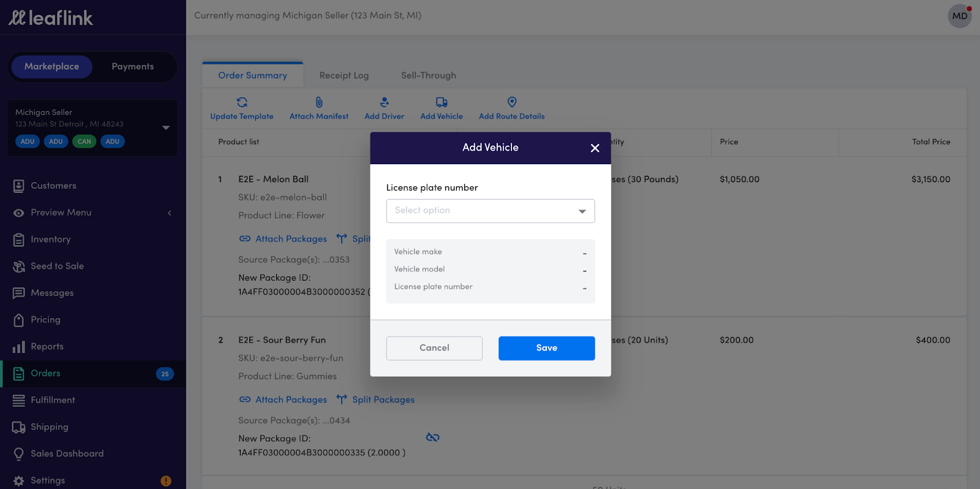Open Sales Dashboard lightbulb icon

click(x=19, y=454)
